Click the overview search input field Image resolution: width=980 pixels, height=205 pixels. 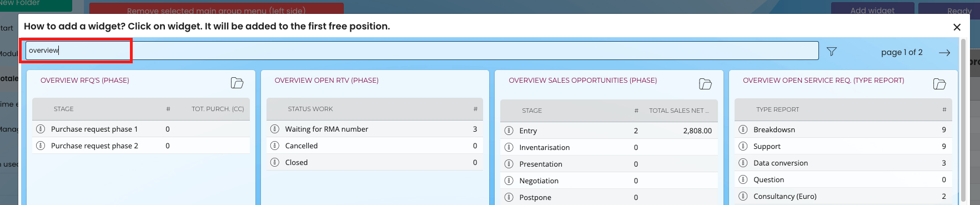pos(422,51)
